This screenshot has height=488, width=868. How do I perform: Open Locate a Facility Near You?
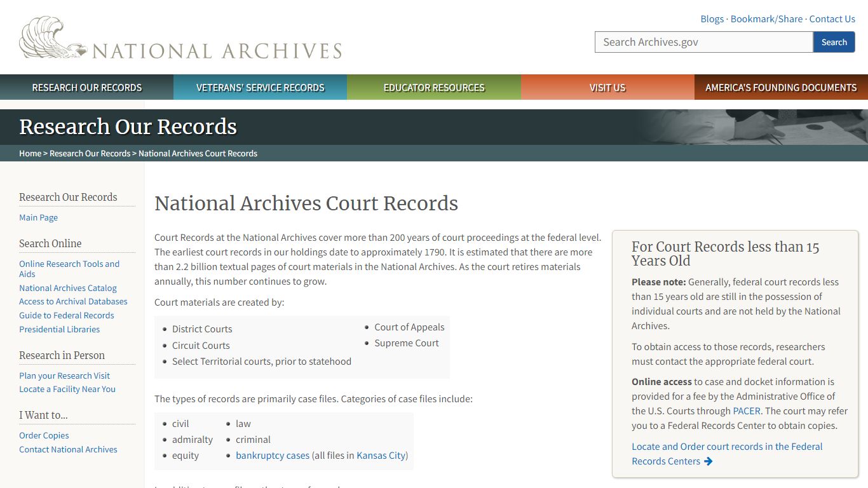click(x=67, y=389)
